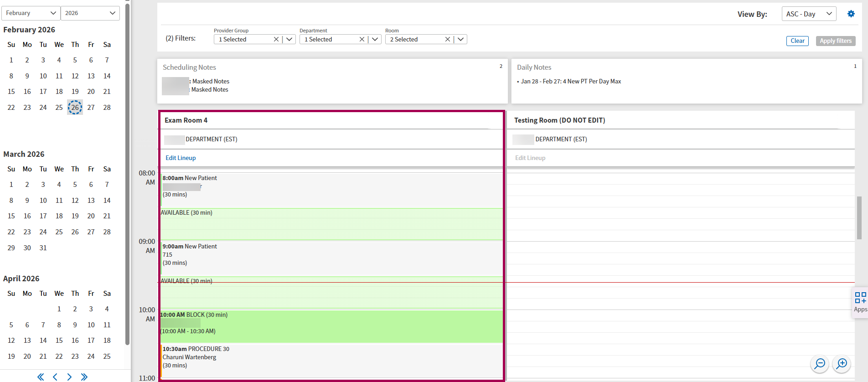This screenshot has width=868, height=382.
Task: Expand the Department dropdown
Action: [375, 39]
